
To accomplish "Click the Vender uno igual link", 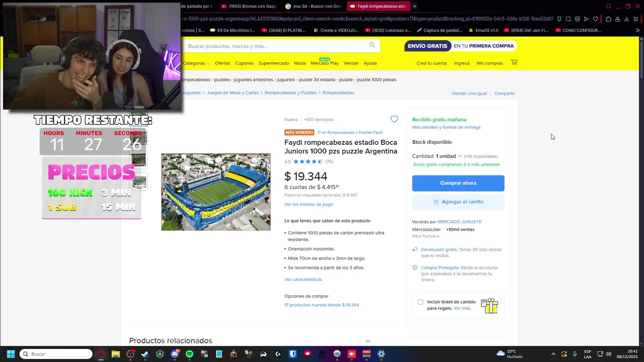I will [469, 93].
